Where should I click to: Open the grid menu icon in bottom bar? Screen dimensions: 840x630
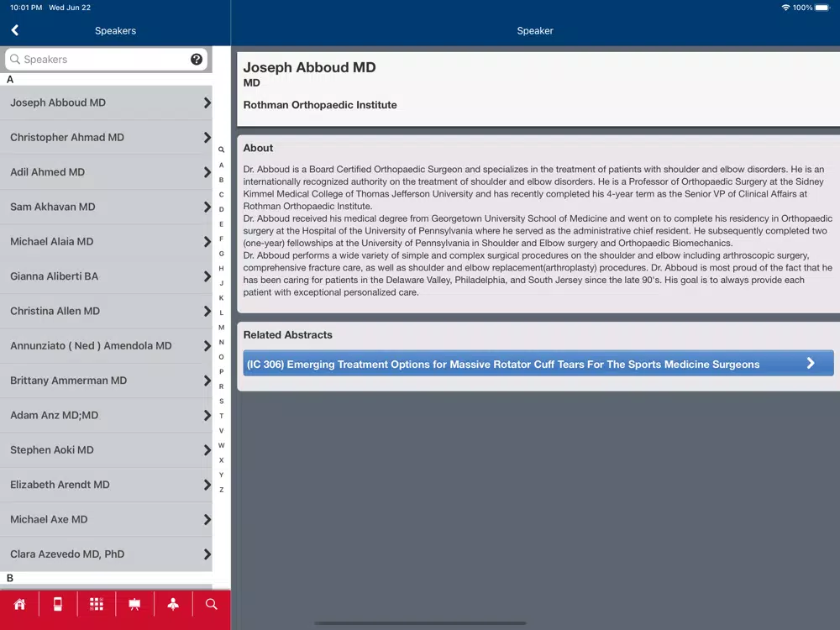coord(97,604)
